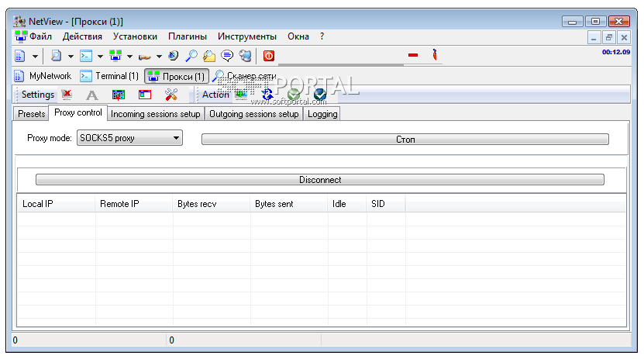Sort by the Bytes recv column header
Image resolution: width=644 pixels, height=359 pixels.
click(211, 204)
